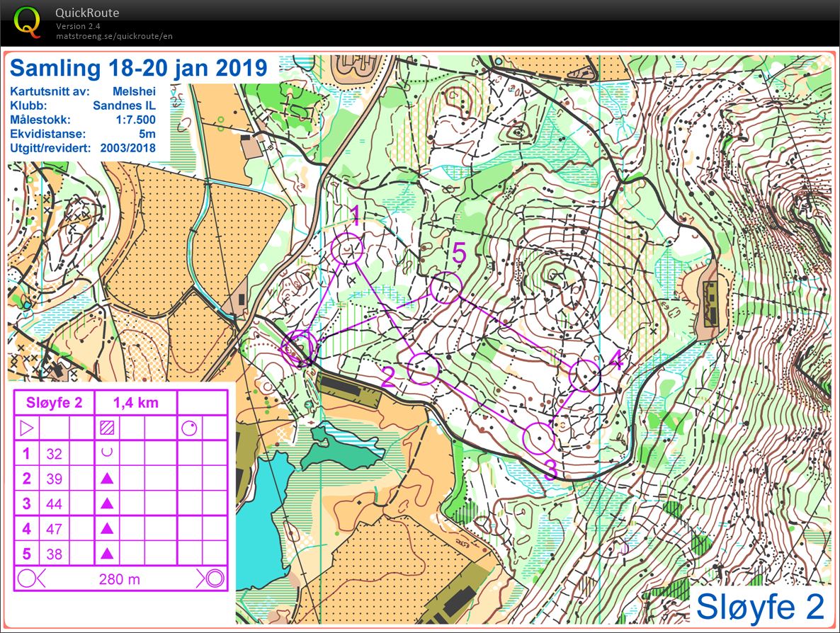Click the start triangle in control description

pyautogui.click(x=26, y=428)
